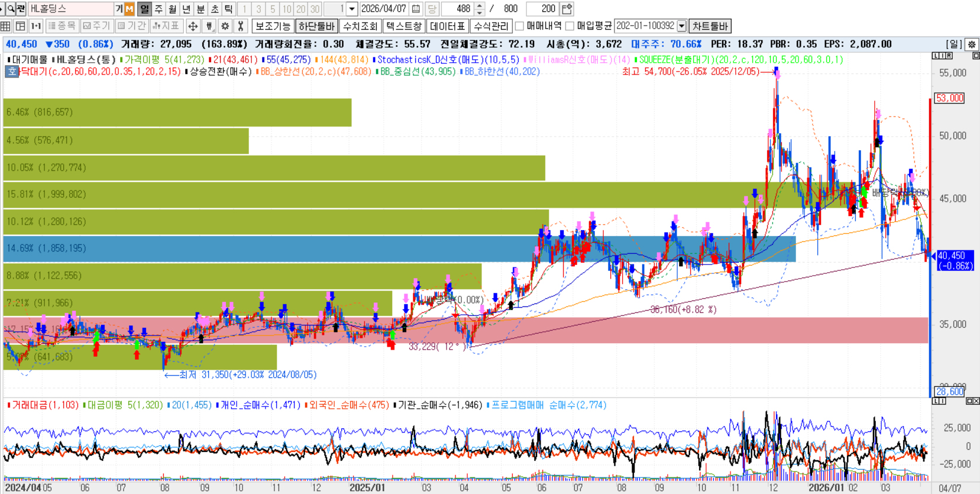This screenshot has width=980, height=494.
Task: Click the stock search magnifier icon
Action: (11, 9)
